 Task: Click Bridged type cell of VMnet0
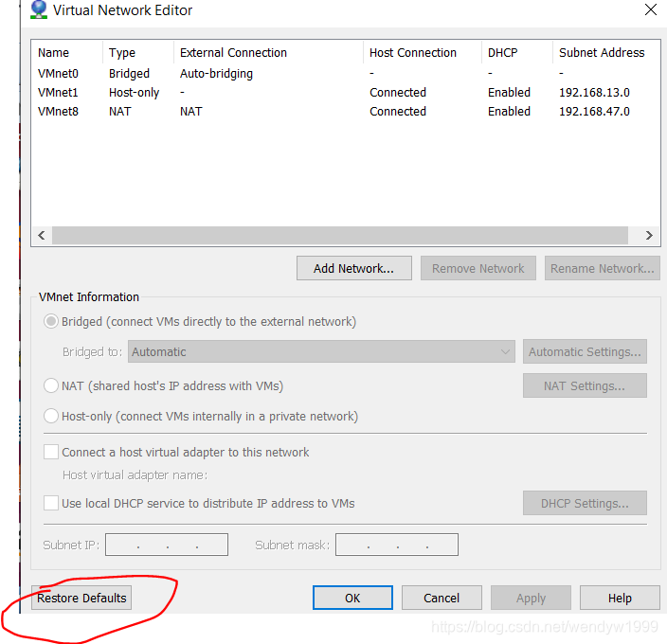[129, 73]
